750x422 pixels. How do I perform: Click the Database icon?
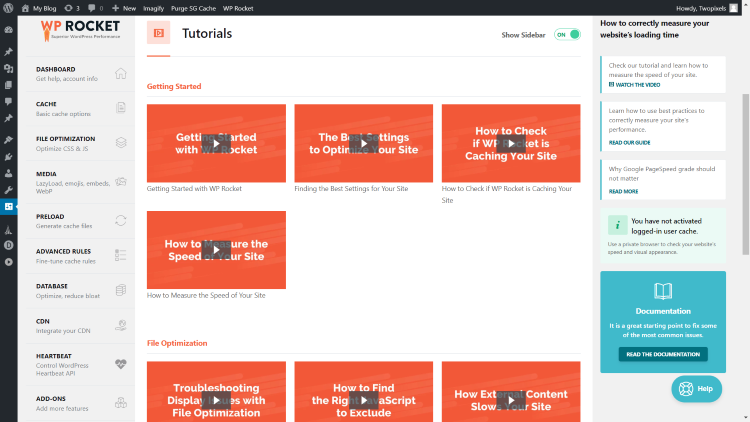point(121,290)
